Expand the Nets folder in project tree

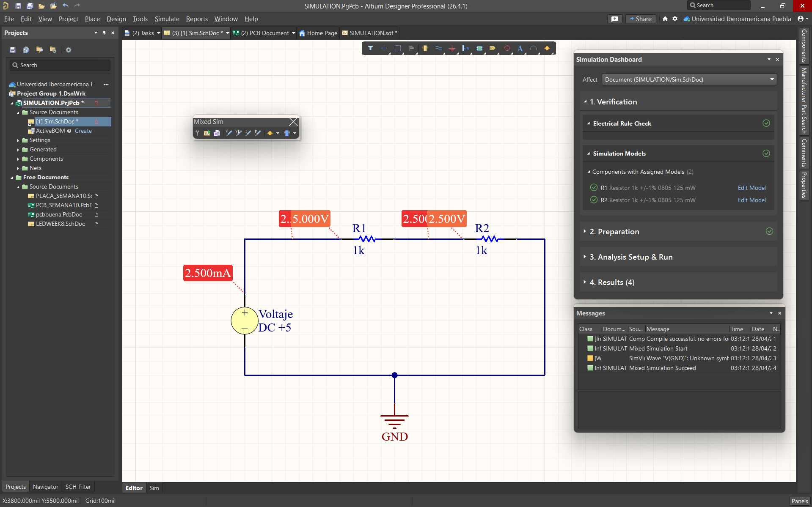(x=18, y=168)
